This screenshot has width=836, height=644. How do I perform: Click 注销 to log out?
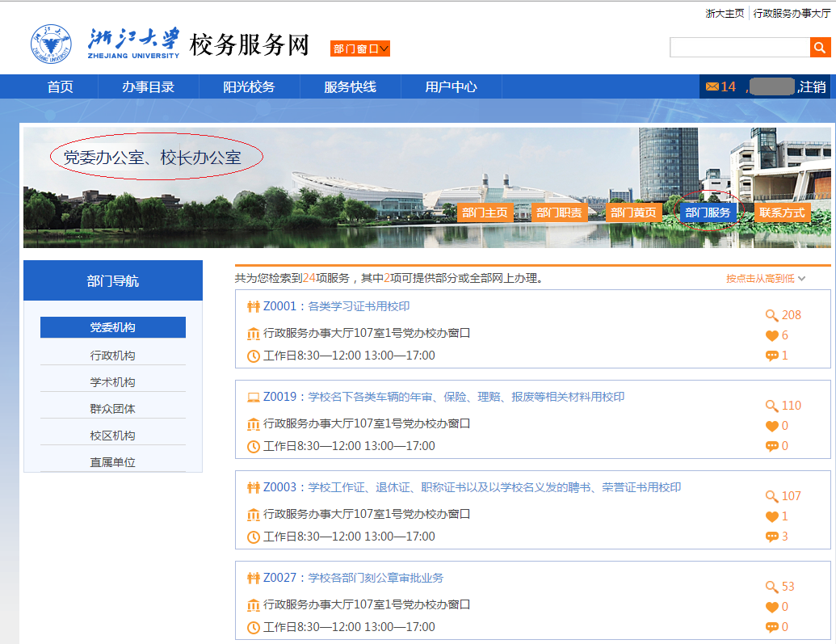[812, 86]
